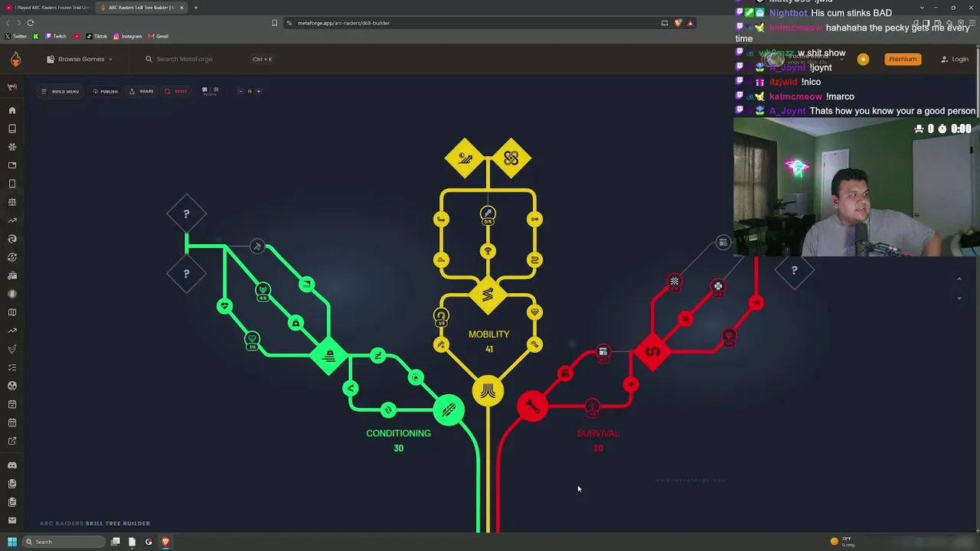
Task: Publish the skill build
Action: (x=106, y=91)
